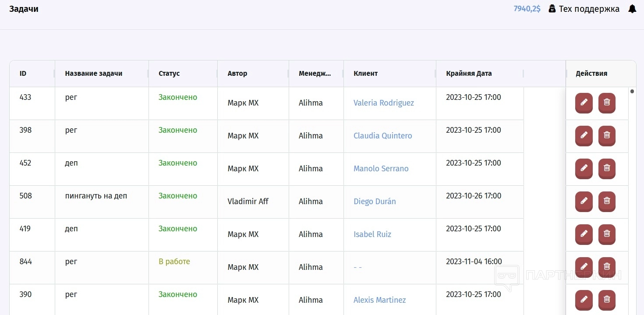Click the Название задачи column header
Image resolution: width=644 pixels, height=315 pixels.
[x=93, y=74]
